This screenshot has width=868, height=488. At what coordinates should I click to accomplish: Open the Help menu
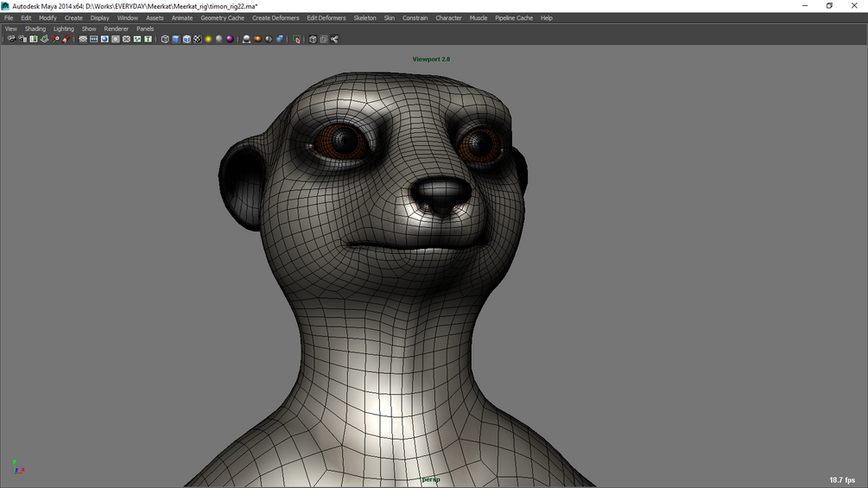(x=547, y=17)
